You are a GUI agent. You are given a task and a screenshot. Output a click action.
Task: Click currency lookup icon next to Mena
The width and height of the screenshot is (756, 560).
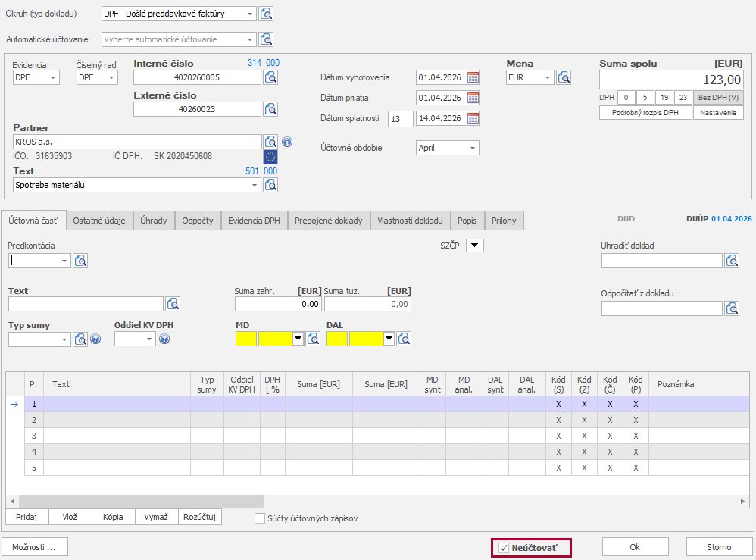[564, 77]
